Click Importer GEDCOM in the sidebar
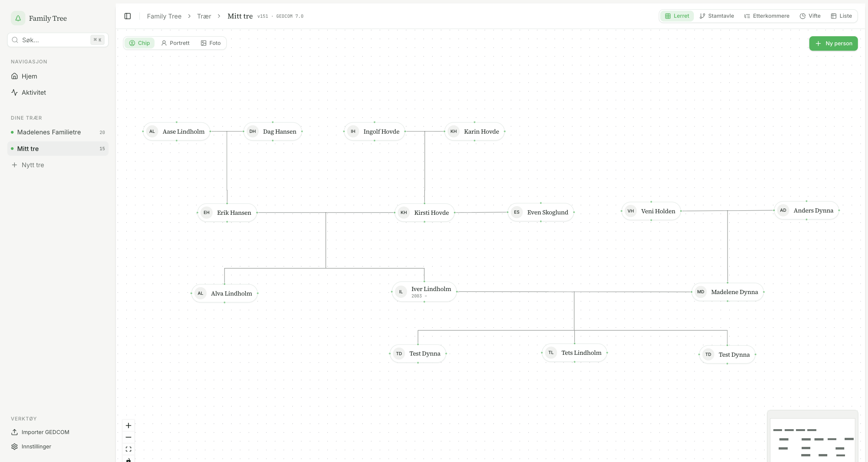This screenshot has height=462, width=868. click(45, 432)
